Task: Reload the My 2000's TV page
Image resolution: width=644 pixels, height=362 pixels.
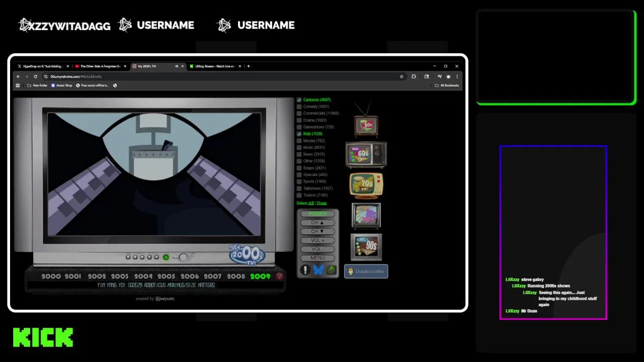Action: point(35,76)
